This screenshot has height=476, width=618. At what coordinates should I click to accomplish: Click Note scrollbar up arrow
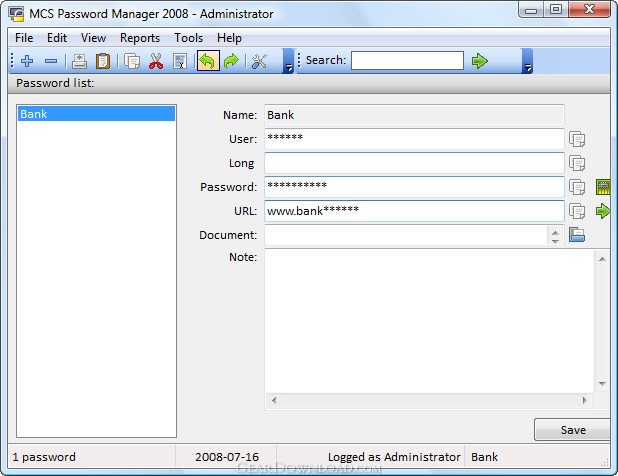click(602, 259)
